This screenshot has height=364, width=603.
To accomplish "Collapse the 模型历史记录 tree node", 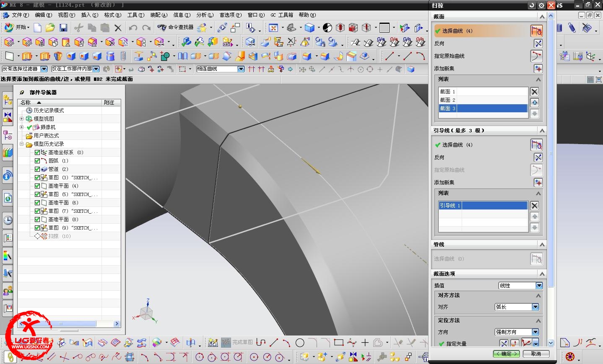I will click(x=22, y=144).
